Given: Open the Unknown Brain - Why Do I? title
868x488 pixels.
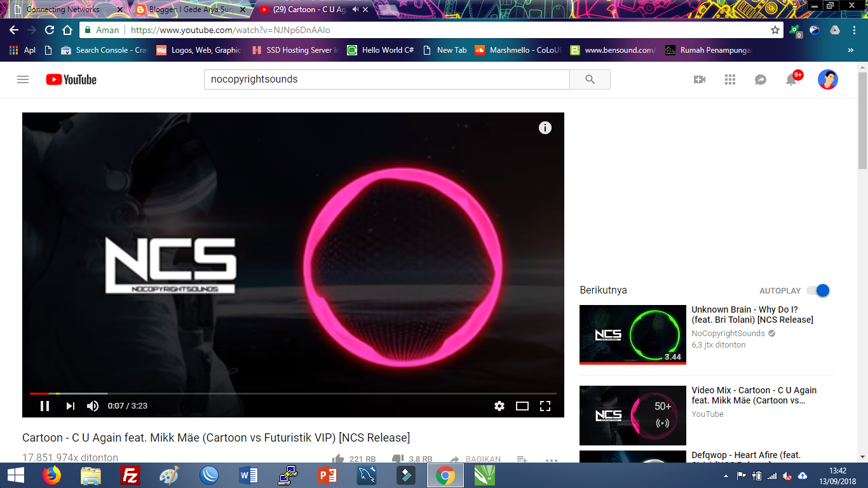Looking at the screenshot, I should (752, 315).
